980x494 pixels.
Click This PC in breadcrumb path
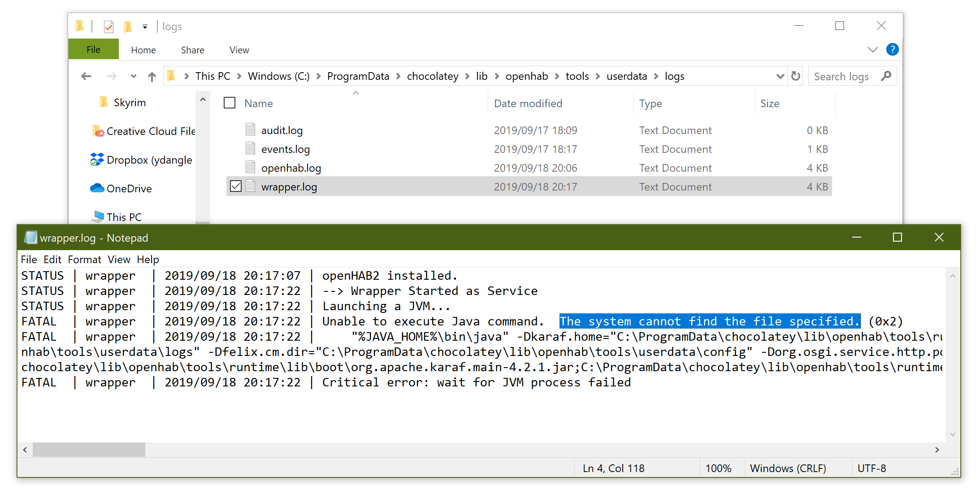point(213,76)
